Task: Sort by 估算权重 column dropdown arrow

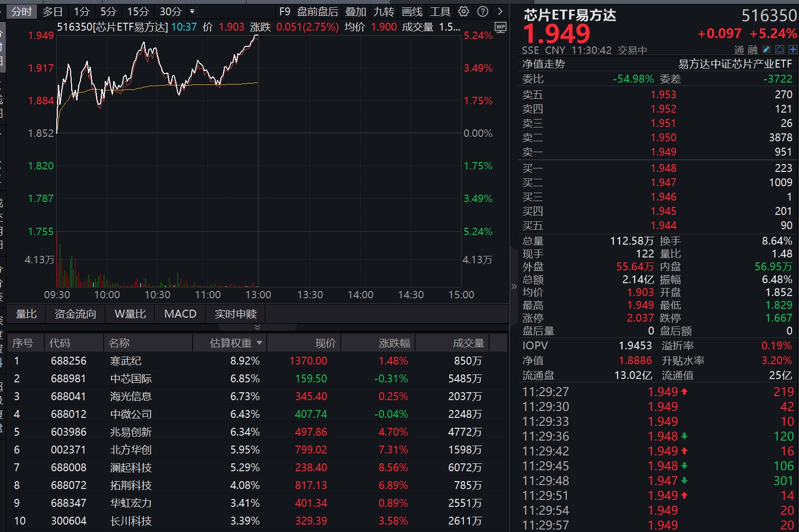Action: 259,342
